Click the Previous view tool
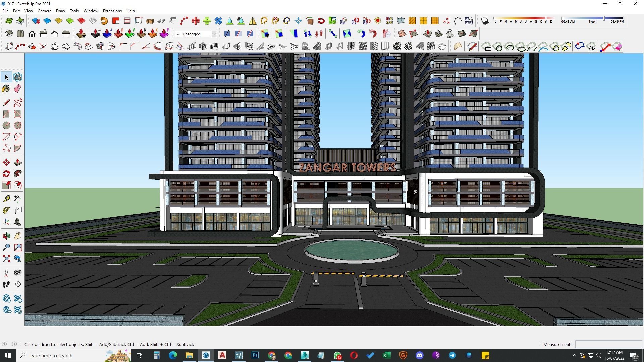This screenshot has width=644, height=362. 18,259
